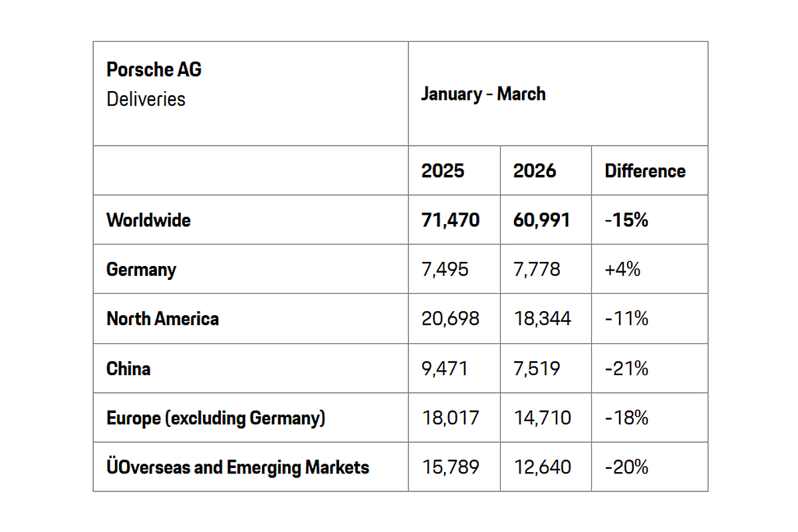This screenshot has height=532, width=798.
Task: Click the North America row label
Action: coord(162,319)
